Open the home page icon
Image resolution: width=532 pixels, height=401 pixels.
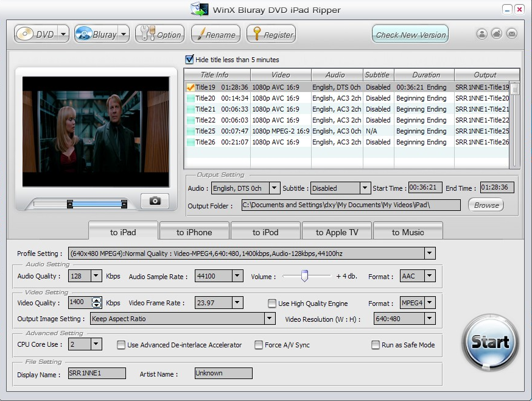click(497, 34)
